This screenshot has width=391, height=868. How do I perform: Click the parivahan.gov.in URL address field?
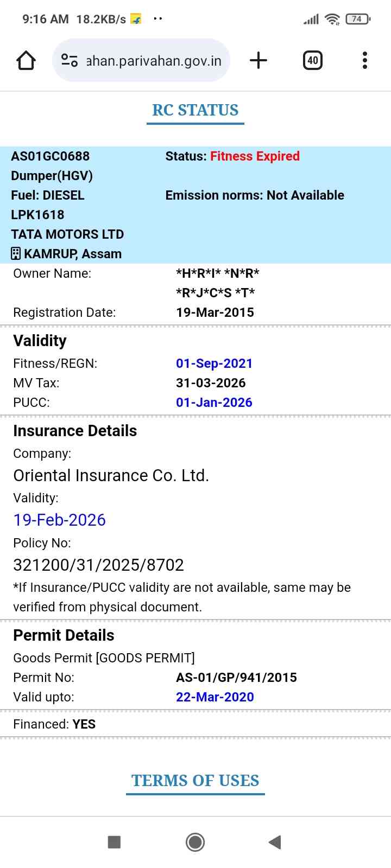click(154, 61)
